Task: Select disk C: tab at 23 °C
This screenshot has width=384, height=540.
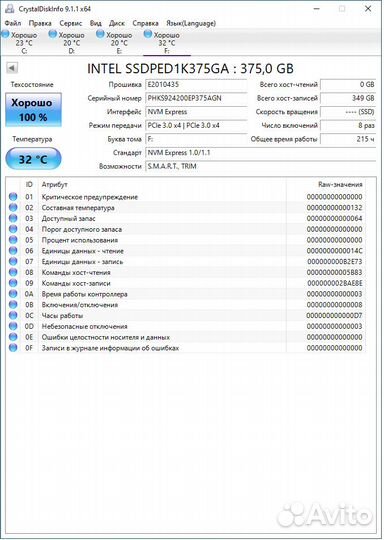Action: point(23,42)
